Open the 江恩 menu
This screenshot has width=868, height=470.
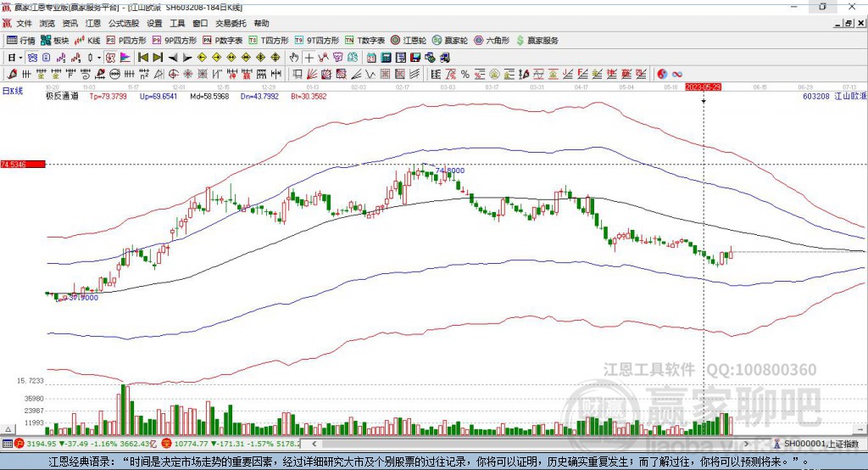[x=93, y=23]
